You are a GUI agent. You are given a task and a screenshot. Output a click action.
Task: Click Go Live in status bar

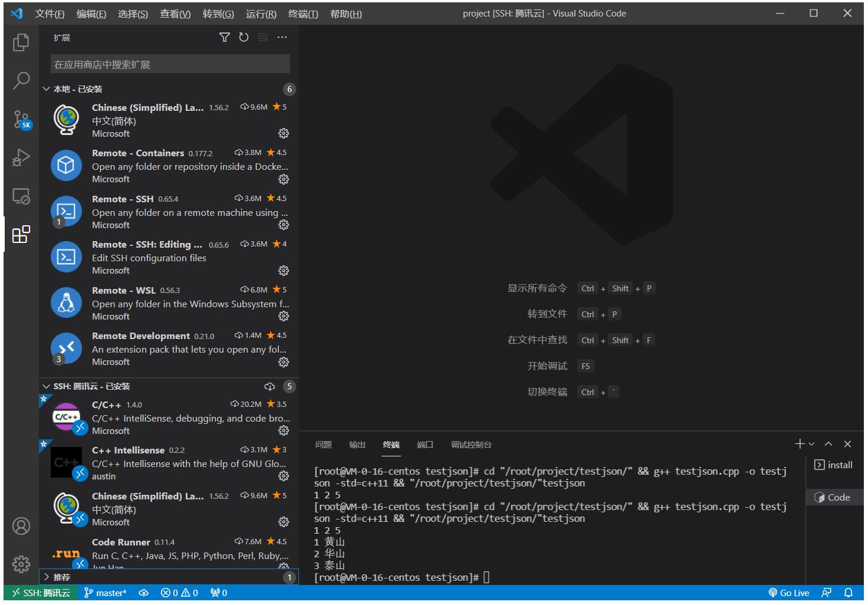pyautogui.click(x=788, y=593)
